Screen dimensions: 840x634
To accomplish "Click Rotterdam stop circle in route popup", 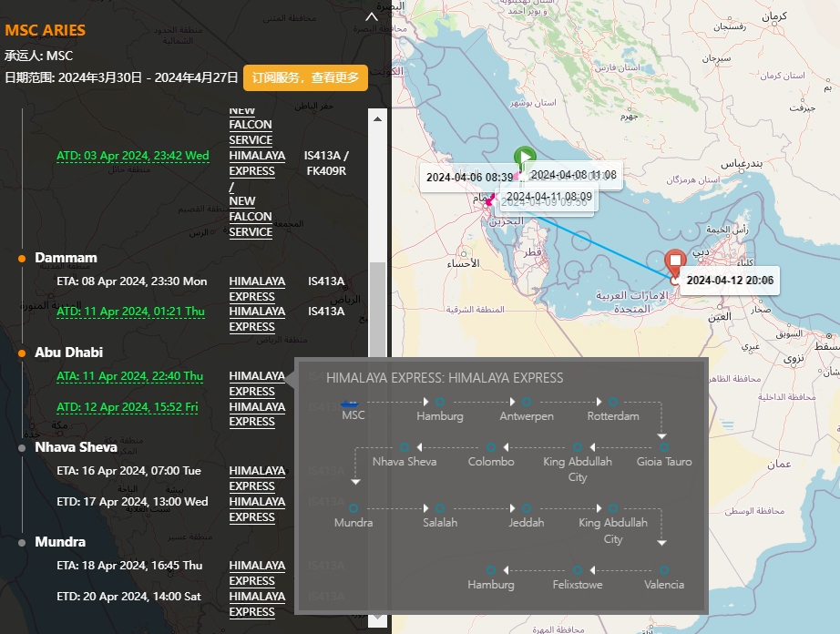I will coord(613,402).
